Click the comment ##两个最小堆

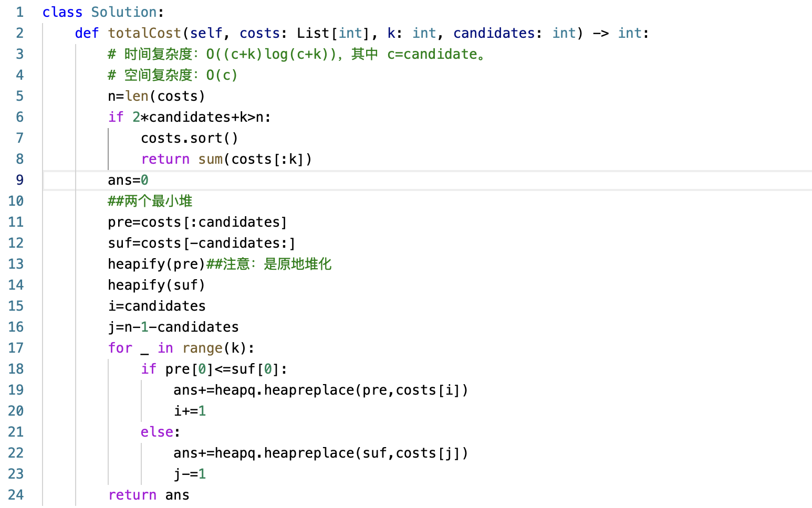point(149,200)
